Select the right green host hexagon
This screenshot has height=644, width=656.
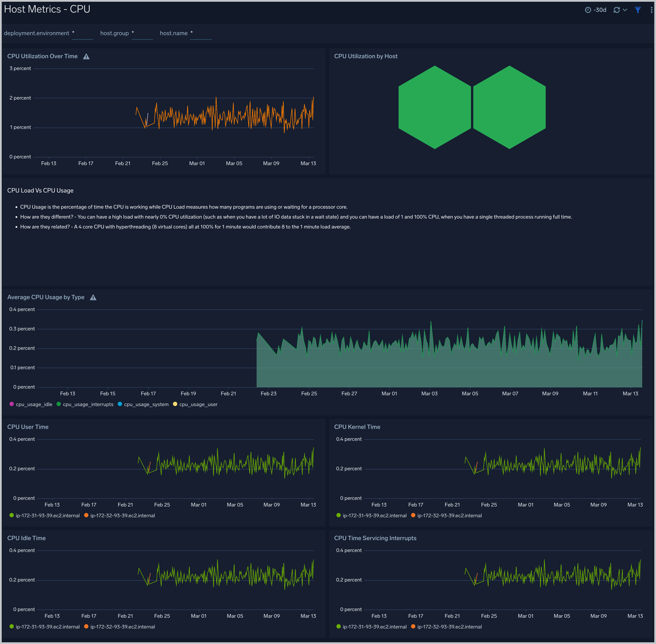click(x=509, y=107)
